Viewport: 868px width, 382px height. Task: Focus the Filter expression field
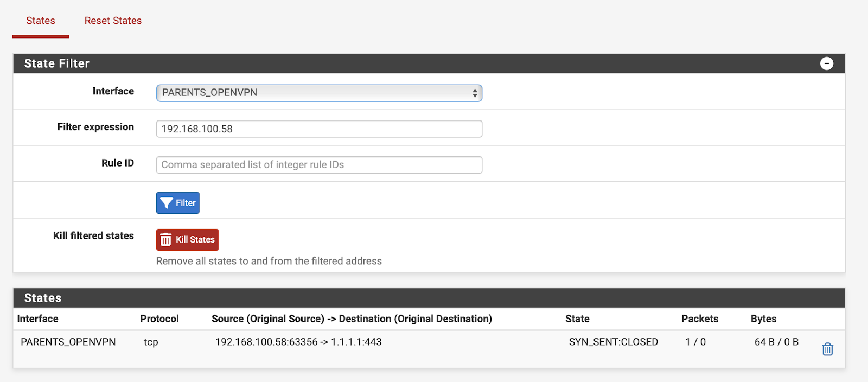[319, 129]
